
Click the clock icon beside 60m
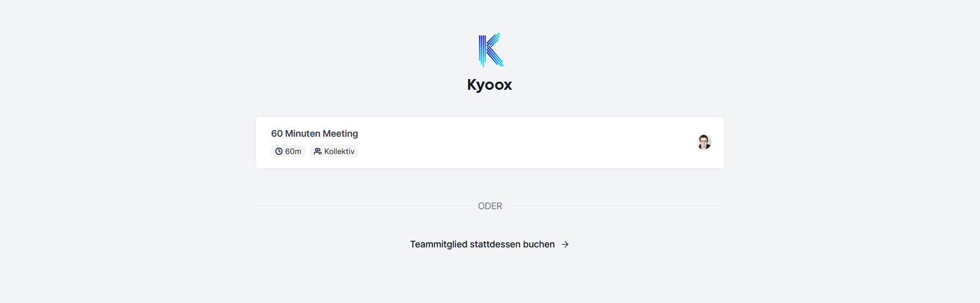point(279,151)
